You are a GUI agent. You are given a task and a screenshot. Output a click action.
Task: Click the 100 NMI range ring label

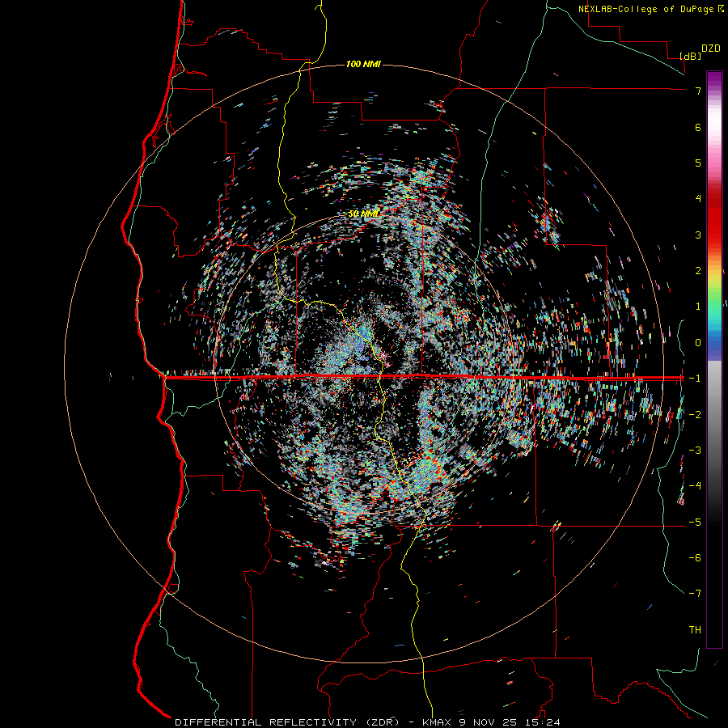(x=363, y=64)
